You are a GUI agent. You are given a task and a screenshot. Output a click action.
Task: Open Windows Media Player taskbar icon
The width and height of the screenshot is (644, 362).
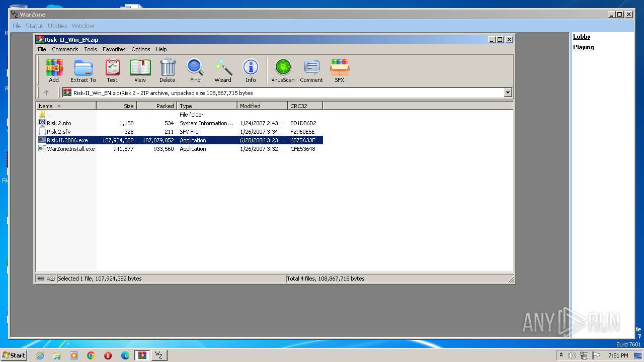click(x=74, y=355)
